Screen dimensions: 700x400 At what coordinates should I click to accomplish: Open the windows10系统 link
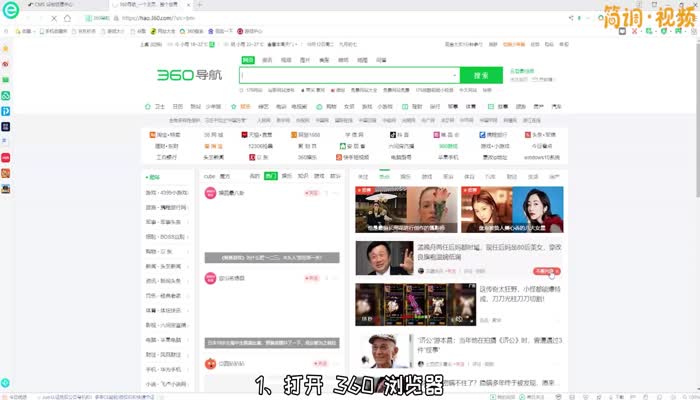pyautogui.click(x=542, y=157)
